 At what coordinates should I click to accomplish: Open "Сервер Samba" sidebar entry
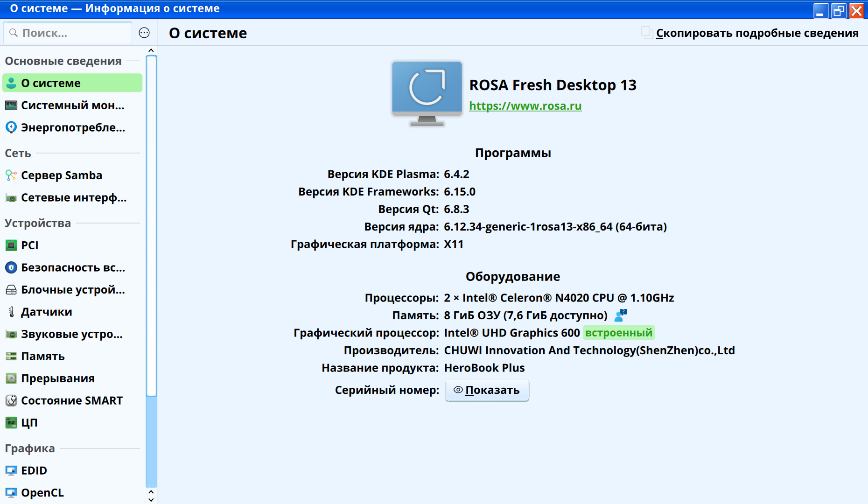tap(72, 175)
